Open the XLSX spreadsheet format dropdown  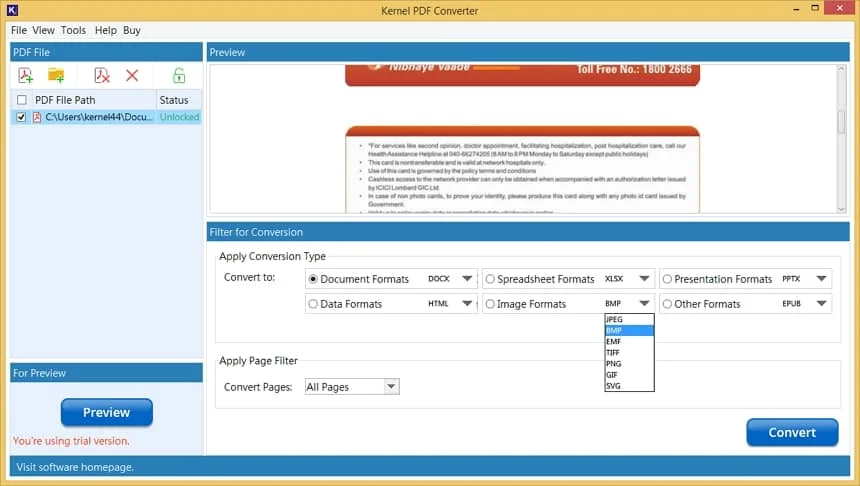coord(644,279)
